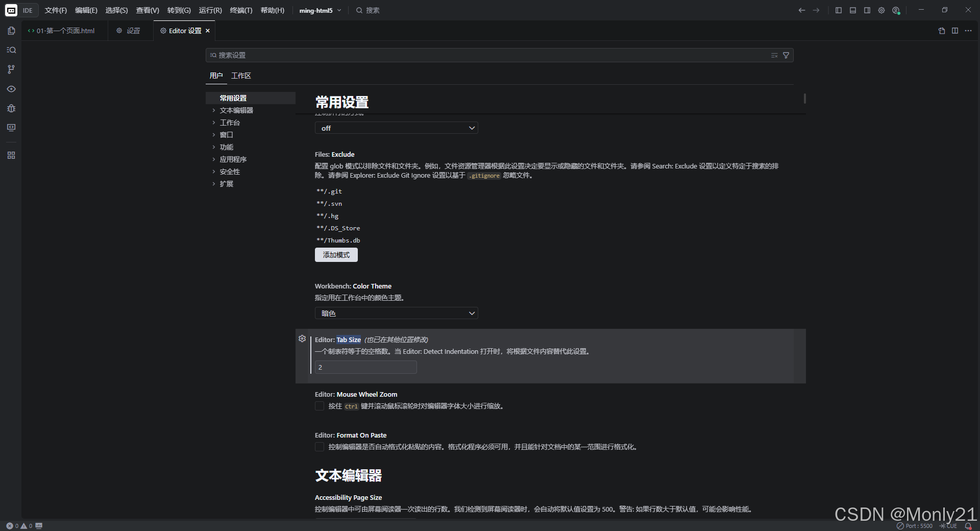Viewport: 980px width, 531px height.
Task: Select the 工作区 settings scope tab
Action: click(241, 76)
